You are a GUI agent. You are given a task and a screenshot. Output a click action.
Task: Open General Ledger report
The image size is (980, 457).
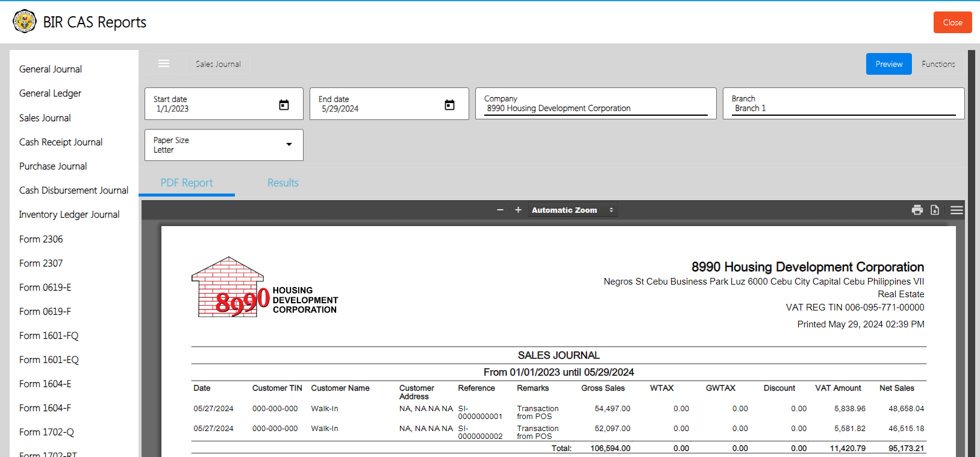50,93
